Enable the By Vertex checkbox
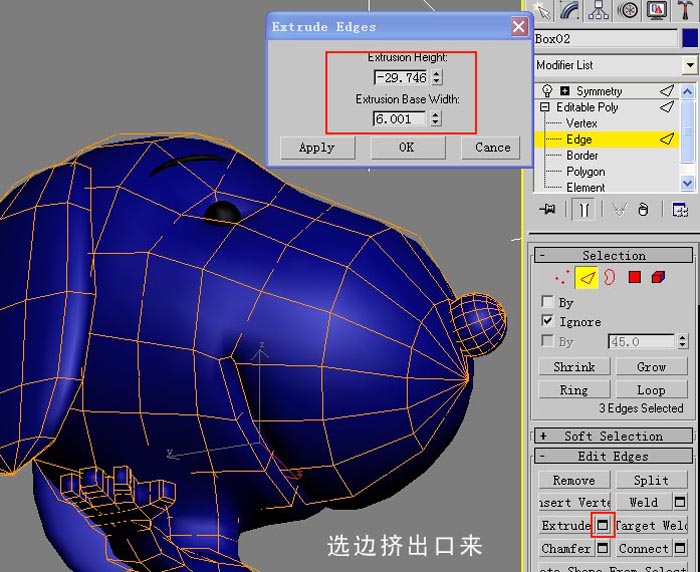The height and width of the screenshot is (572, 700). [547, 301]
